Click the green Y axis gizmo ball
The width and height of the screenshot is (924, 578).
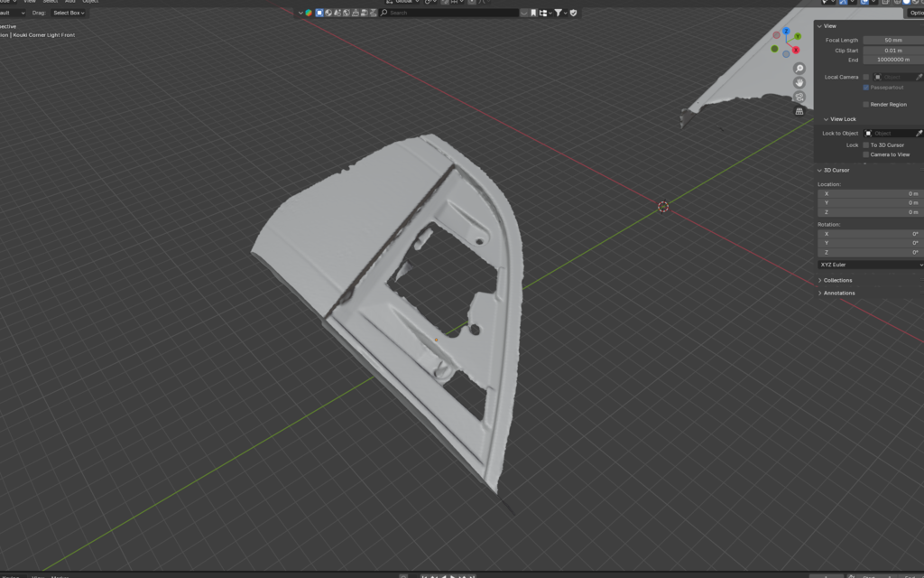pos(798,36)
